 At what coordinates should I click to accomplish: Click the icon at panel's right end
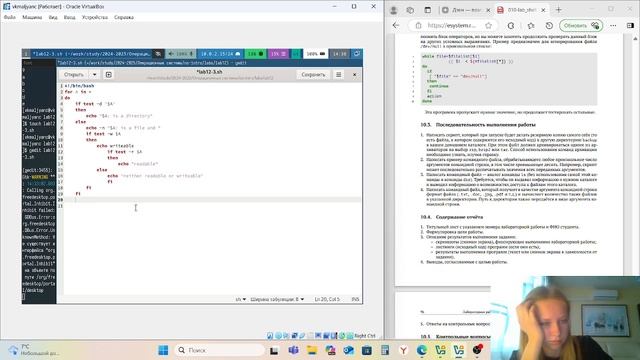[356, 53]
